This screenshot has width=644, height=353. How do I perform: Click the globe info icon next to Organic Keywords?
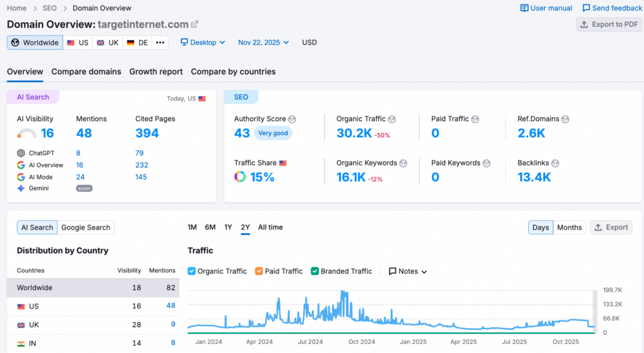(403, 163)
